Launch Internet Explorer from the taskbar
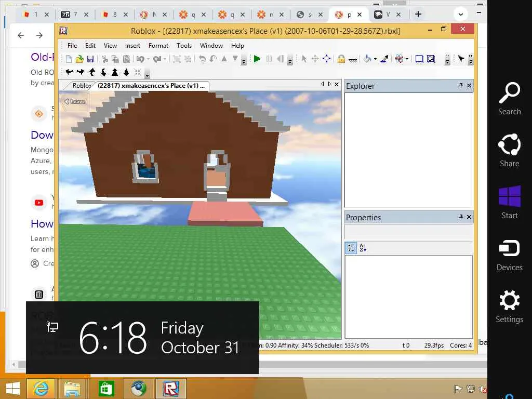Viewport: 532px width, 399px height. (41, 389)
